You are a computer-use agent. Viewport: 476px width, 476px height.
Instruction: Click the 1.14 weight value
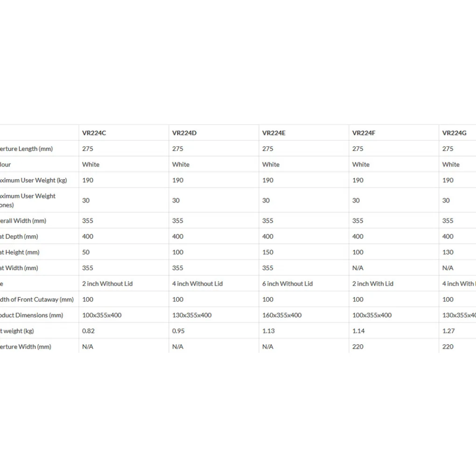(358, 331)
